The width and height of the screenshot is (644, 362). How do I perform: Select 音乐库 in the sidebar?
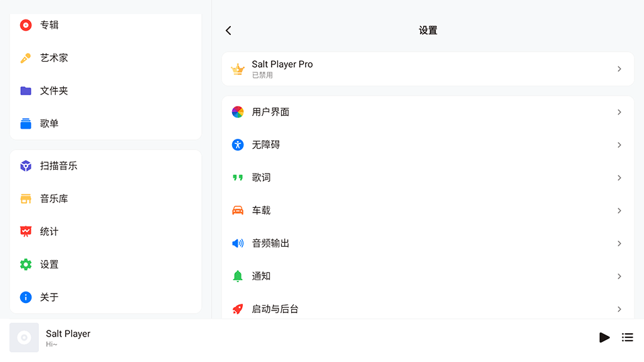coord(105,198)
